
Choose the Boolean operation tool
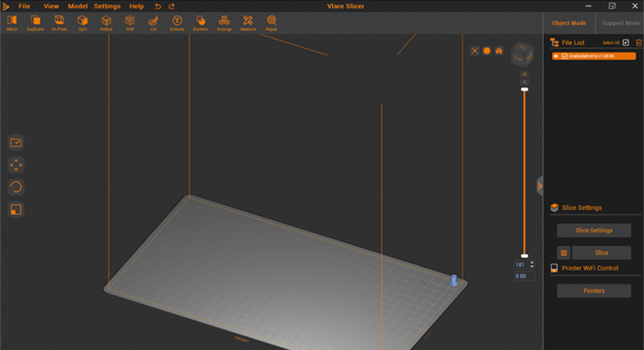click(201, 23)
